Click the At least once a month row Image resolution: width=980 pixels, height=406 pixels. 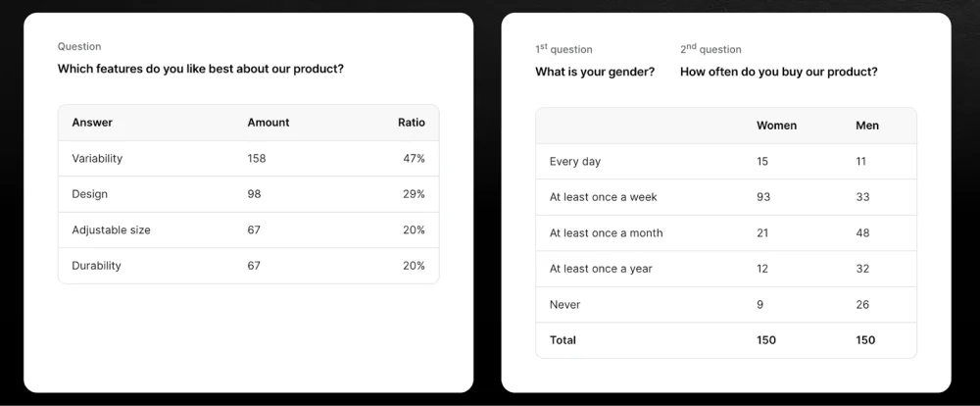726,233
